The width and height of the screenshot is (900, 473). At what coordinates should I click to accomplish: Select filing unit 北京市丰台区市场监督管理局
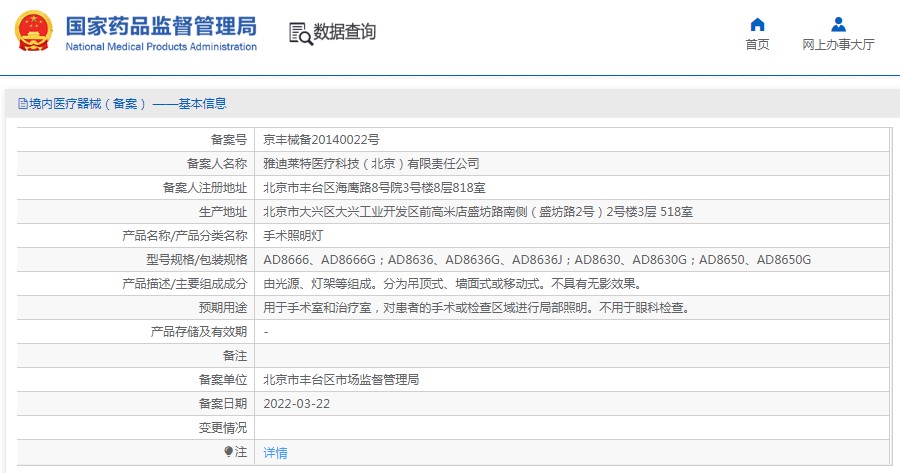click(x=341, y=380)
